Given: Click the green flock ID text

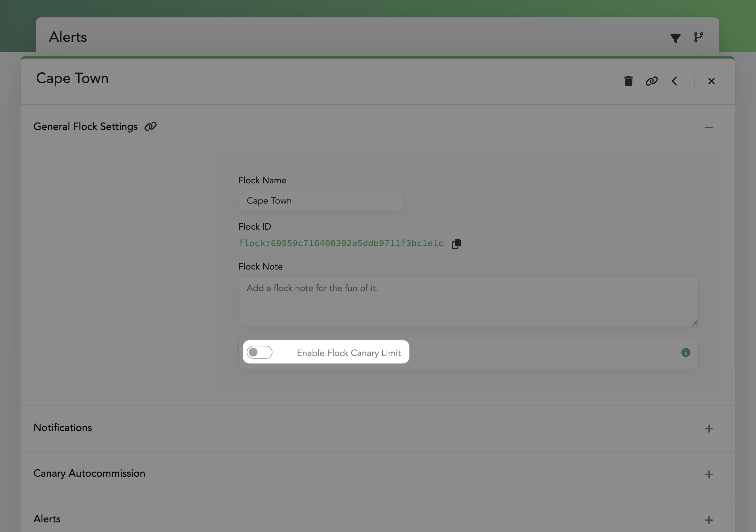Looking at the screenshot, I should click(341, 243).
